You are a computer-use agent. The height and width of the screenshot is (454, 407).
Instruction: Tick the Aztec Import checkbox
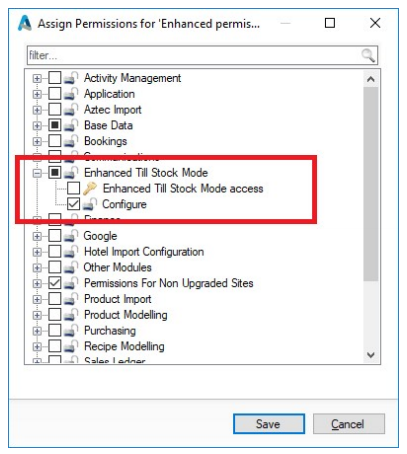point(55,109)
